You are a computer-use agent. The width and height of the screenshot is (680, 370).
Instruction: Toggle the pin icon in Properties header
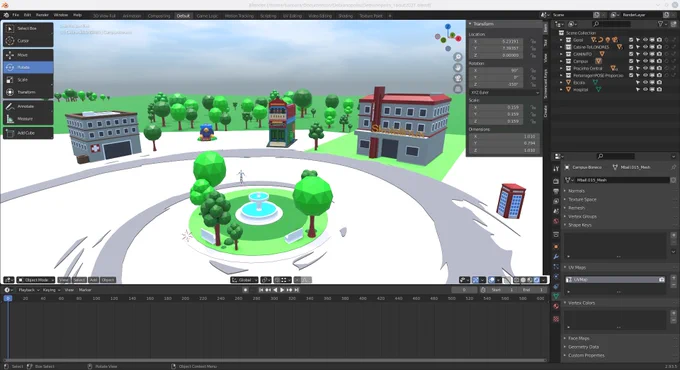click(x=673, y=167)
